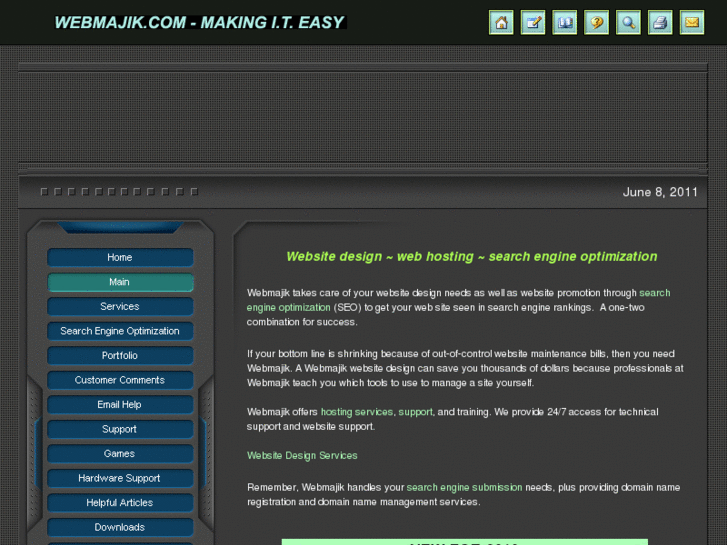Follow the 'hosting services' link
The width and height of the screenshot is (727, 545).
coord(357,412)
